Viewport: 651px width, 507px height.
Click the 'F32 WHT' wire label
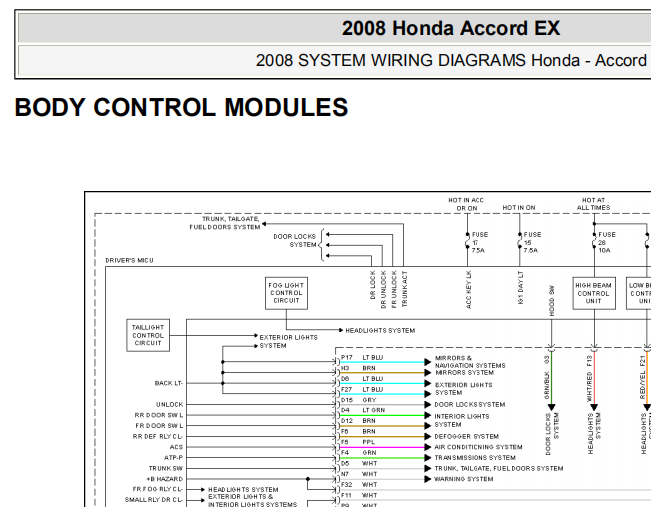click(x=359, y=485)
